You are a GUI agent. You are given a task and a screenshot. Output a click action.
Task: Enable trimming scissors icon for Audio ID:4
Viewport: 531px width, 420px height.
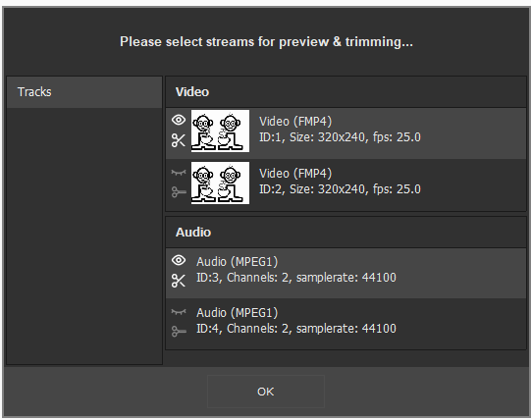(179, 332)
